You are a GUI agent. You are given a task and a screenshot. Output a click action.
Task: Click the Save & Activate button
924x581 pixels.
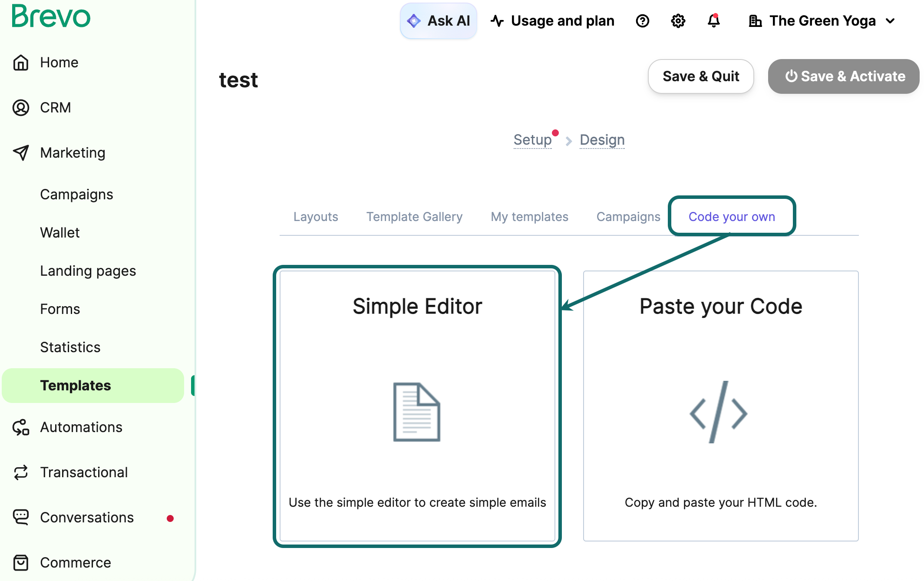(x=843, y=76)
